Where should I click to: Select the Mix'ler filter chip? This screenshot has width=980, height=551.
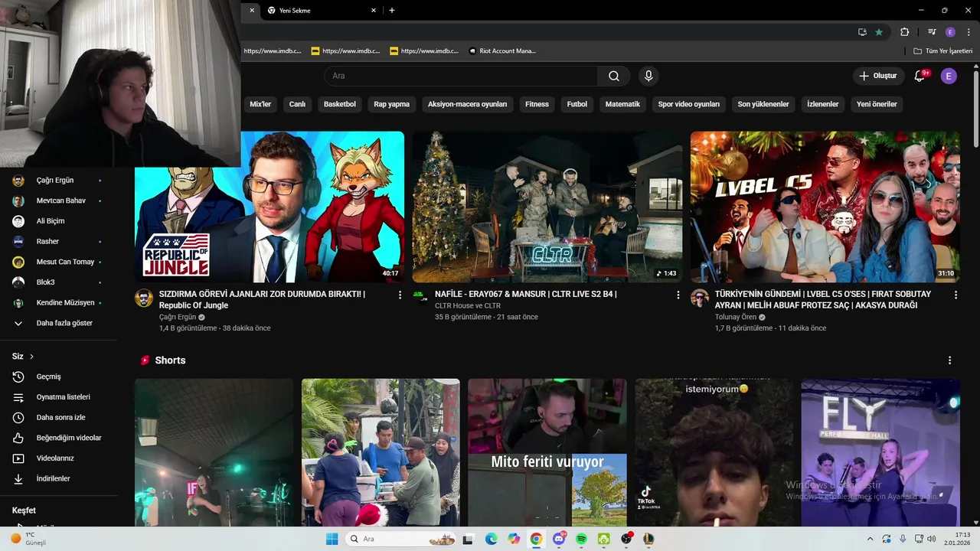point(260,104)
